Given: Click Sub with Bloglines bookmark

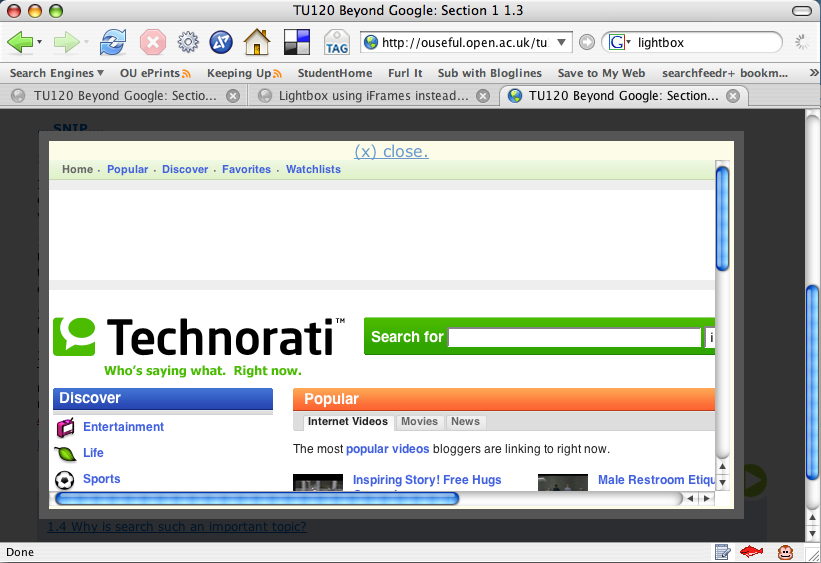Looking at the screenshot, I should point(490,73).
